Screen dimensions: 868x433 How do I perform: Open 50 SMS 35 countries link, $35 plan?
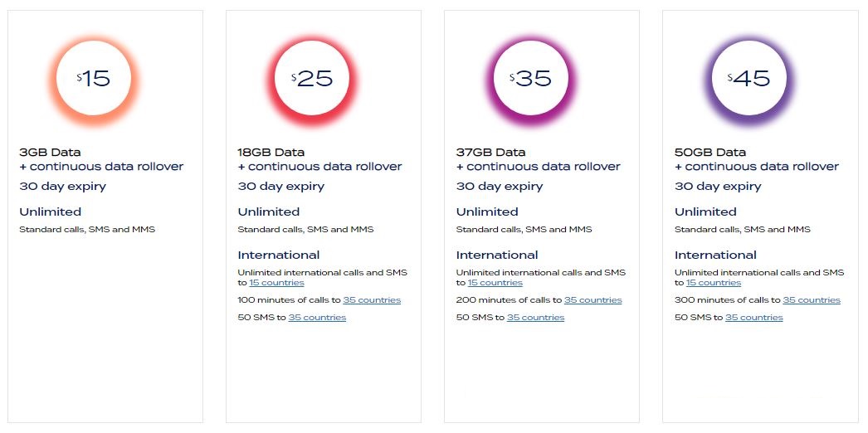[x=535, y=318]
